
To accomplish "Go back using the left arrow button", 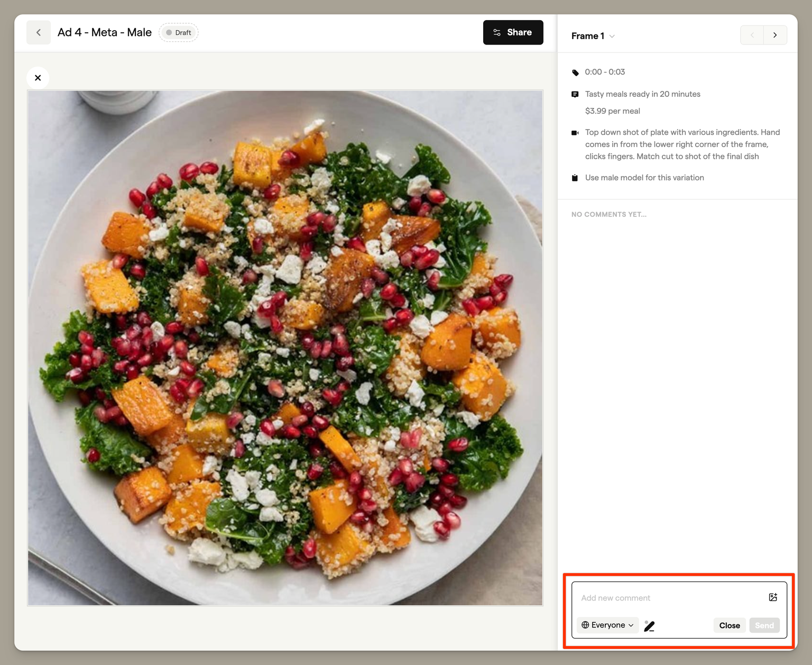I will coord(39,33).
